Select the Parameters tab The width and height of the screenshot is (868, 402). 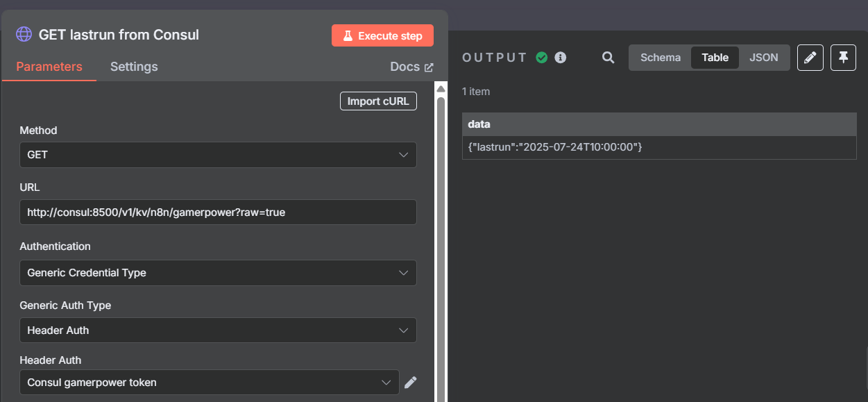[49, 67]
